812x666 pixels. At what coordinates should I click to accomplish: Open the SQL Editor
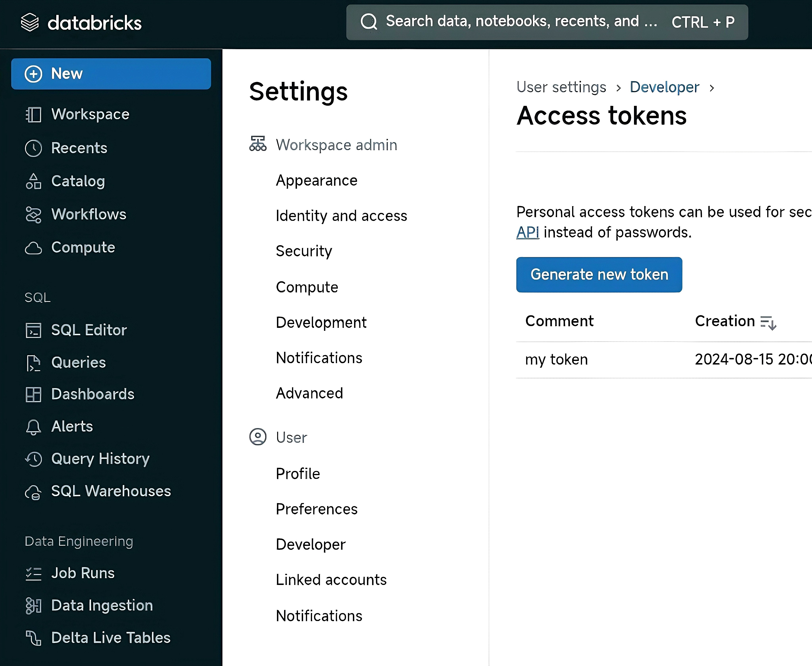click(89, 330)
